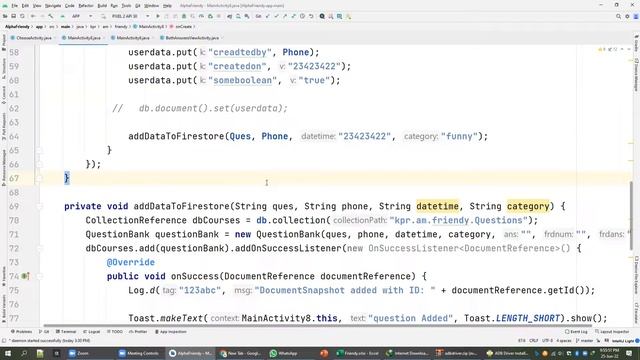This screenshot has width=640, height=360.
Task: Open WhatsApp from the taskbar
Action: pos(283,353)
